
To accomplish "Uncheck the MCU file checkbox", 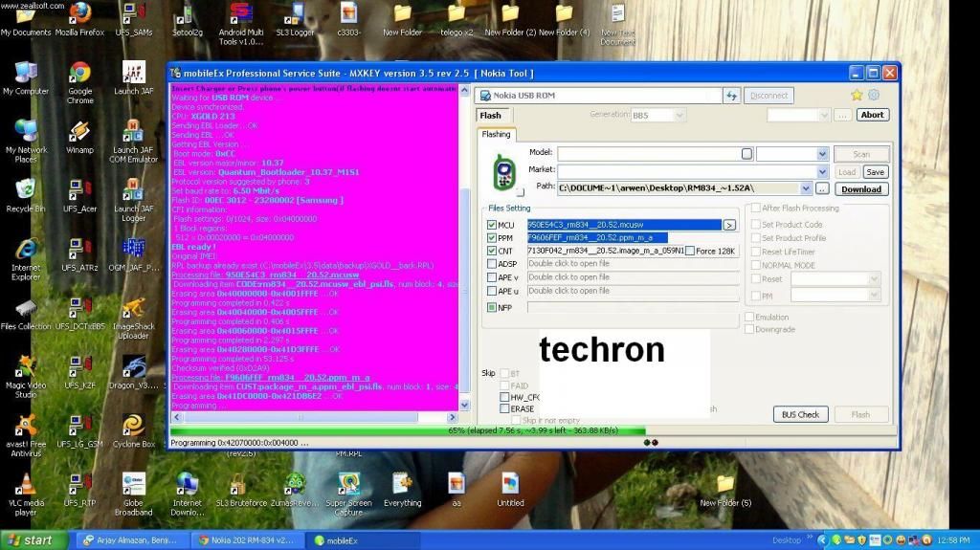I will coord(492,225).
